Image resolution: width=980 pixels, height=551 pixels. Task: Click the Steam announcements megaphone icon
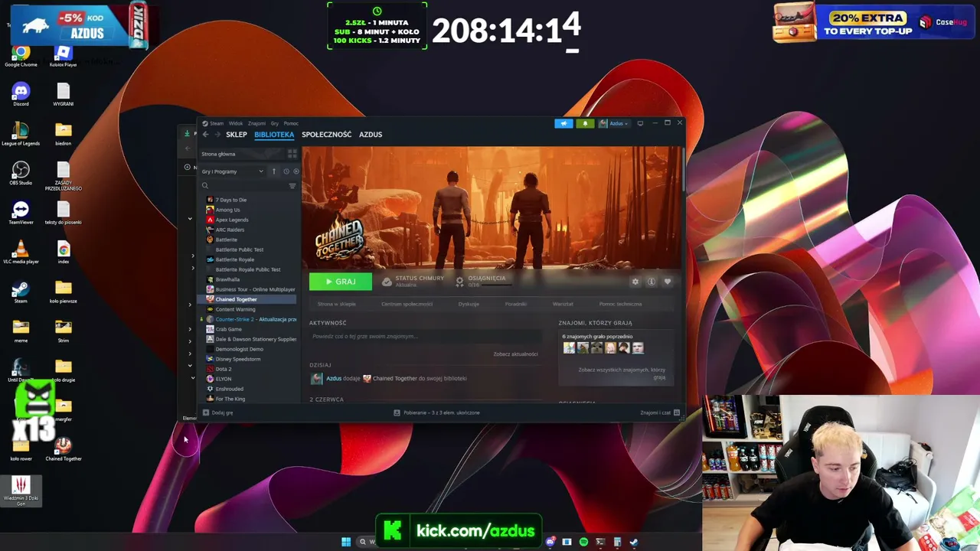pyautogui.click(x=563, y=123)
